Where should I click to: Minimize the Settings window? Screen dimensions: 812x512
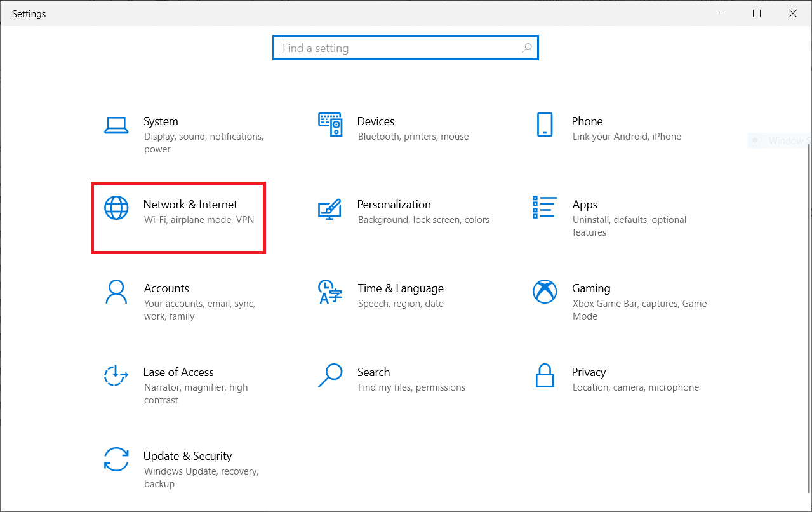721,13
